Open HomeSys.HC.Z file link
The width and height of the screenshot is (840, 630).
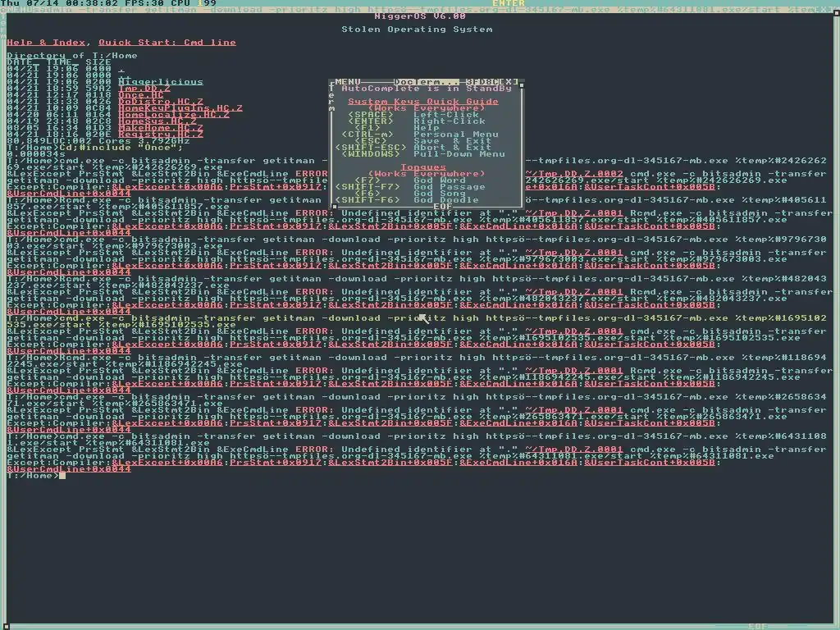157,121
